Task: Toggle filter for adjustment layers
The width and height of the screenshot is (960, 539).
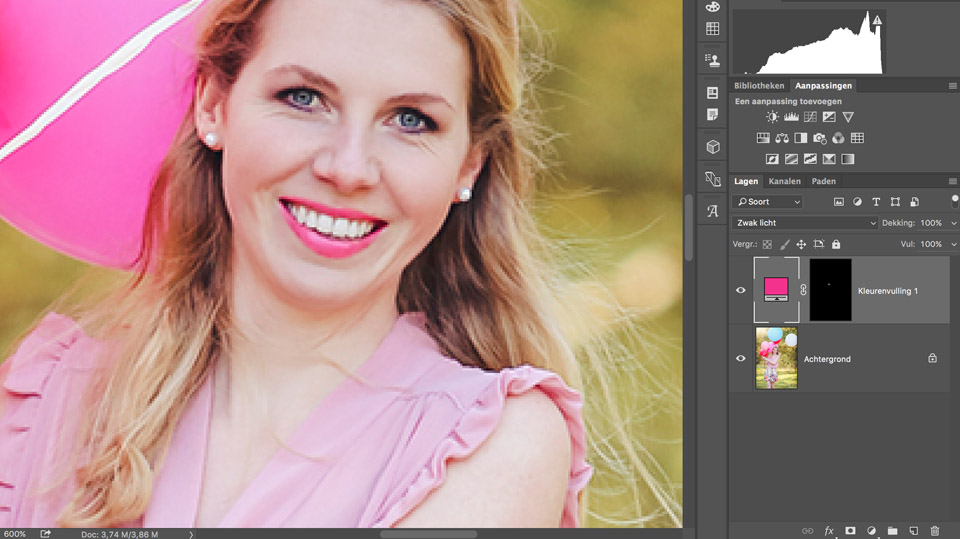Action: [857, 202]
